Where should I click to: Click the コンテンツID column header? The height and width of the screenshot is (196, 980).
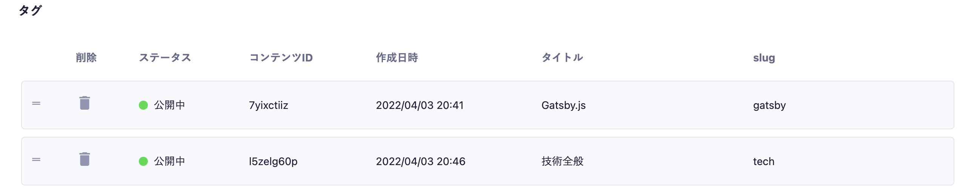click(x=281, y=58)
